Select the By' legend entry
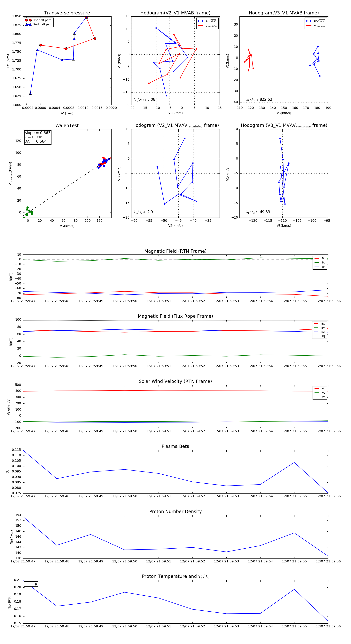 coord(320,328)
